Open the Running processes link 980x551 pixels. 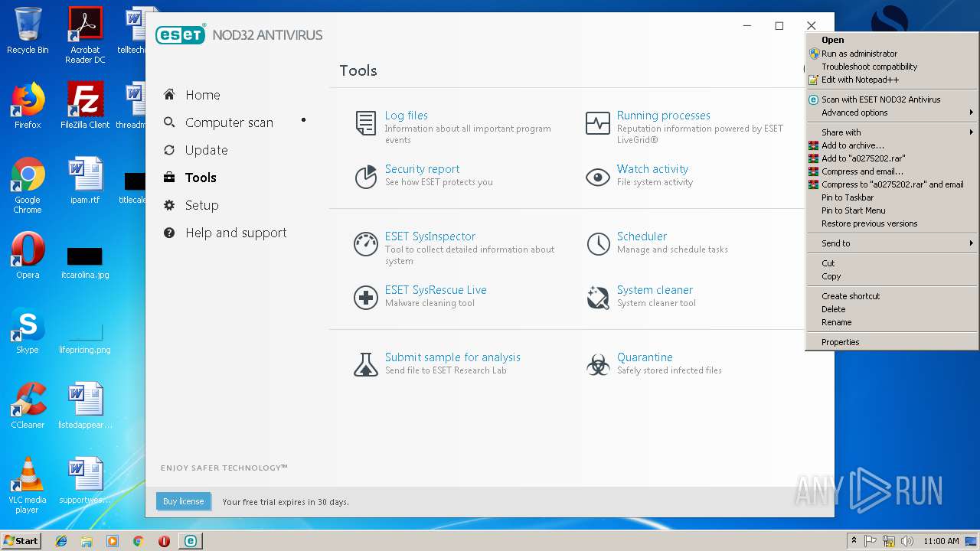(x=663, y=116)
